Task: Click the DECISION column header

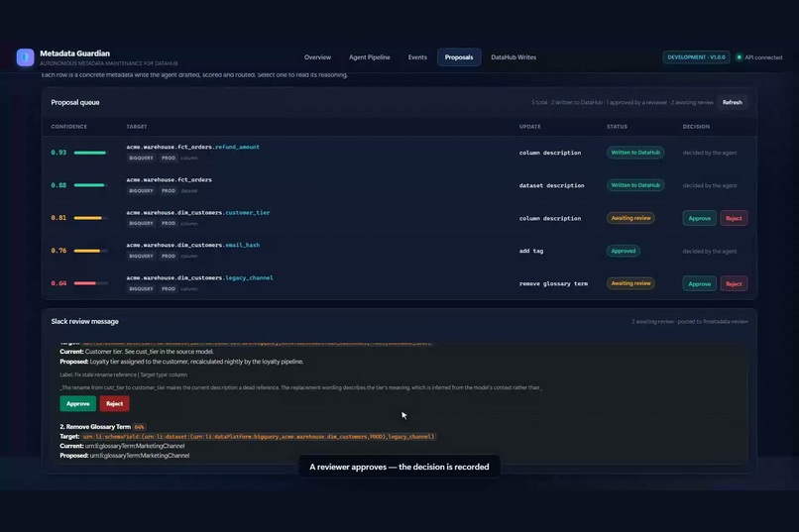Action: pyautogui.click(x=696, y=127)
